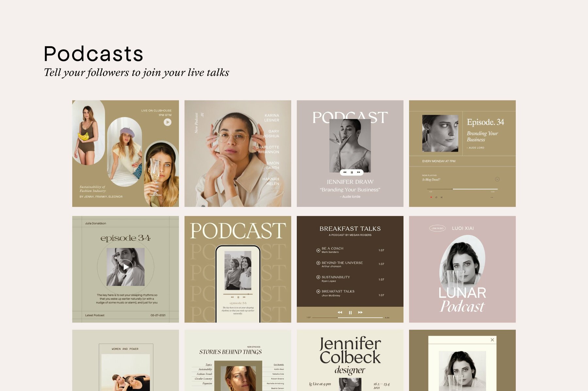The image size is (588, 391).
Task: Close the photo popup with X icon
Action: pos(492,340)
